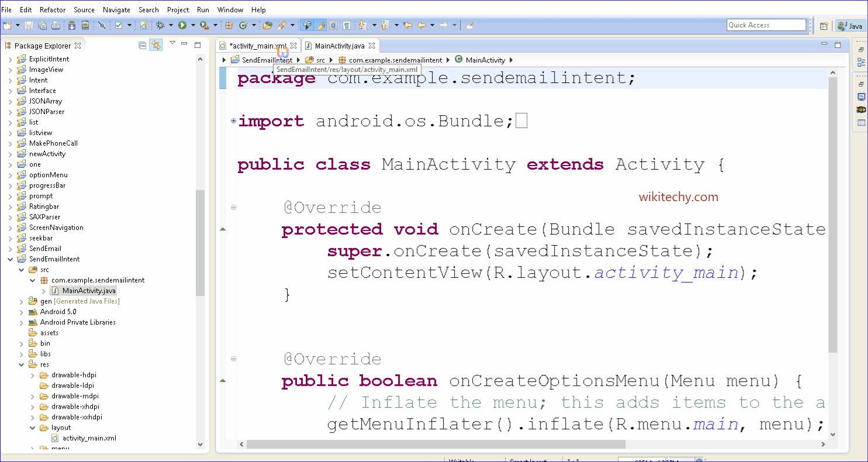Open Package Explorer view menu triangle
This screenshot has height=462, width=868.
coord(172,43)
